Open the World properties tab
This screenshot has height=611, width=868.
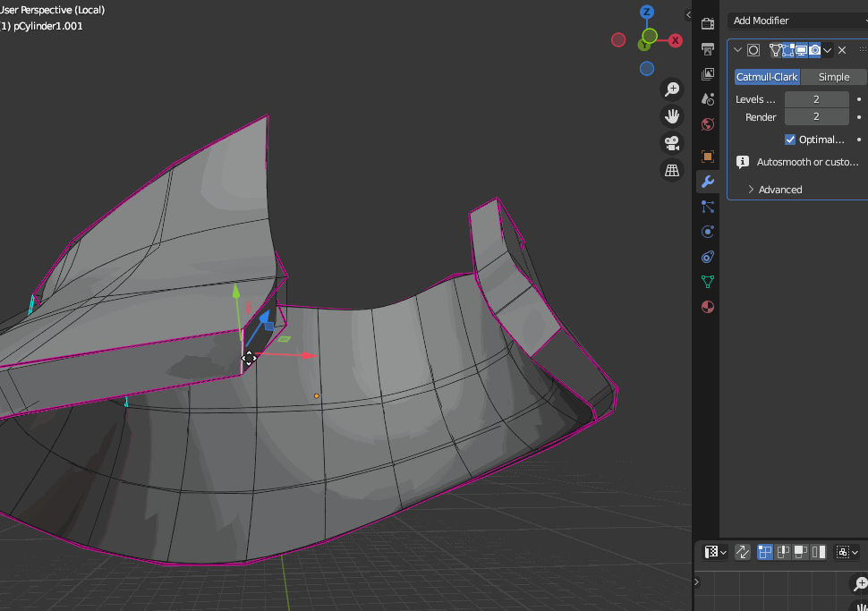coord(708,124)
